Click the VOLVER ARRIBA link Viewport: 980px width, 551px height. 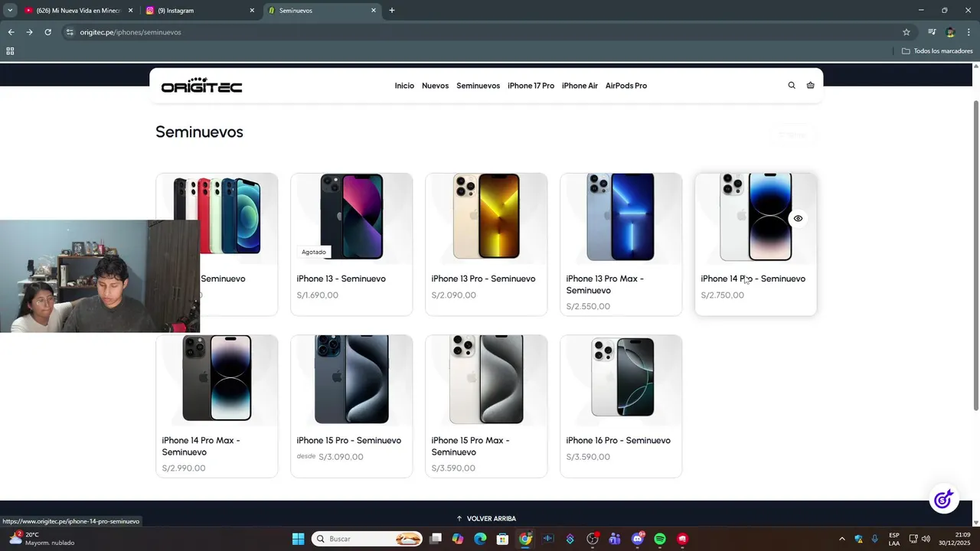pos(486,519)
